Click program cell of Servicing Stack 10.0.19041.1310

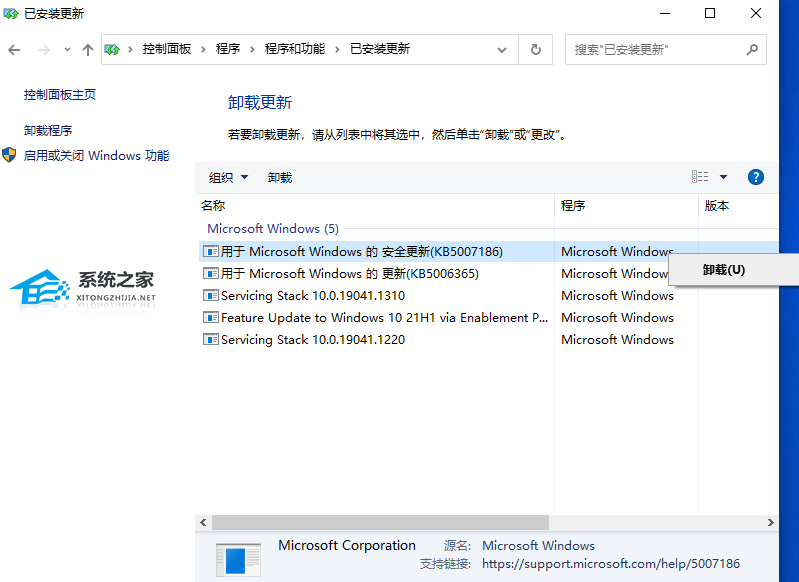[617, 296]
